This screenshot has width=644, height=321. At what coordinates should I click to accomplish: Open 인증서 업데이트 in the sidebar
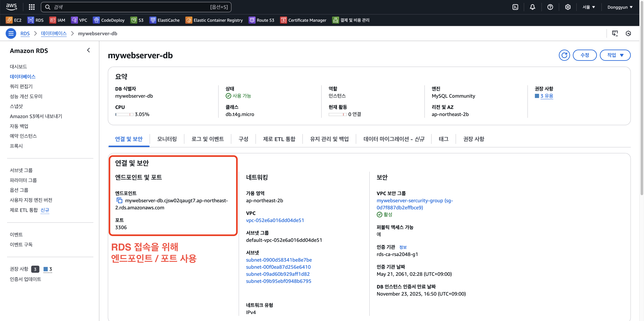(25, 279)
